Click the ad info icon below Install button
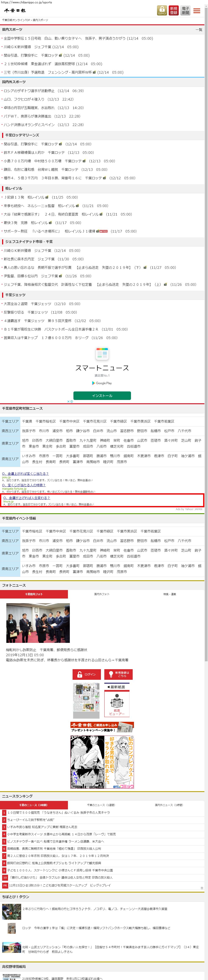This screenshot has width=208, height=980. pyautogui.click(x=71, y=401)
